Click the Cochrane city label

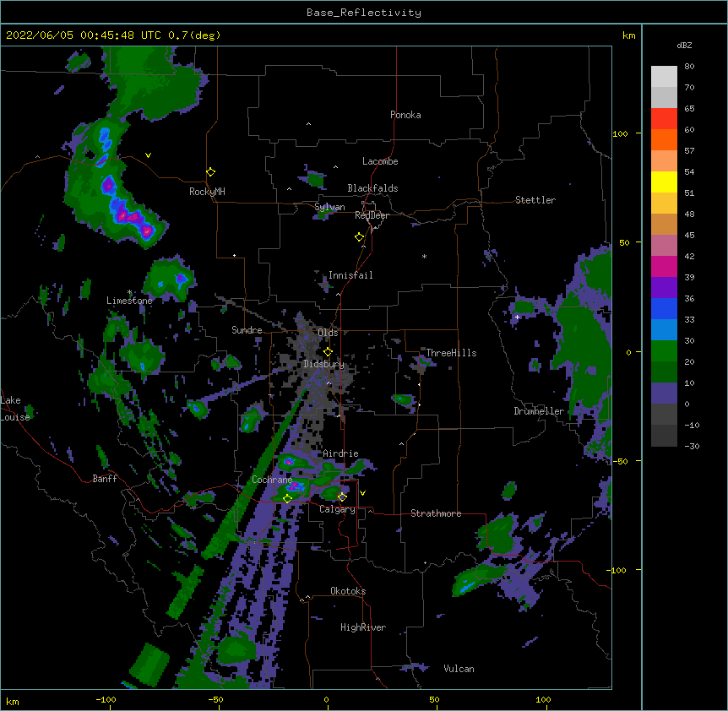point(272,480)
